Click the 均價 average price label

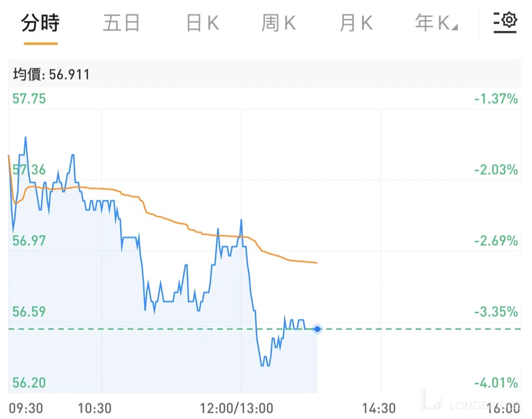point(26,74)
